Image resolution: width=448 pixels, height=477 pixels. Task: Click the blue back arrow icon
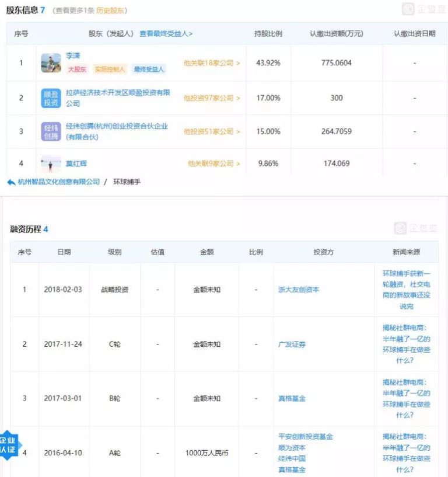11,182
